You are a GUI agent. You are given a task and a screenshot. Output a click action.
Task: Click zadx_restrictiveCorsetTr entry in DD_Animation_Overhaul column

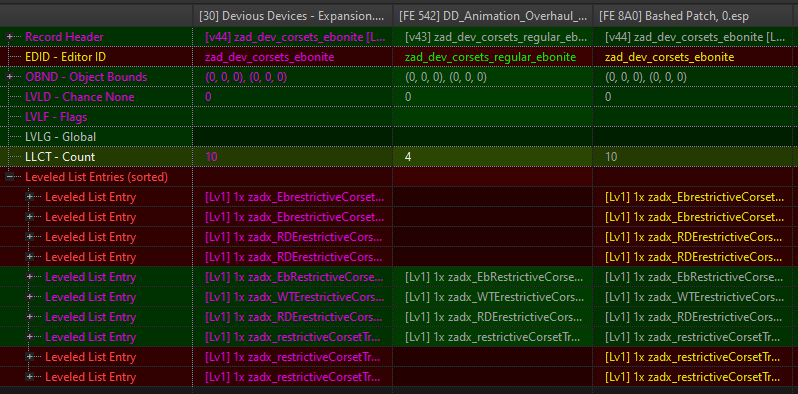click(494, 336)
